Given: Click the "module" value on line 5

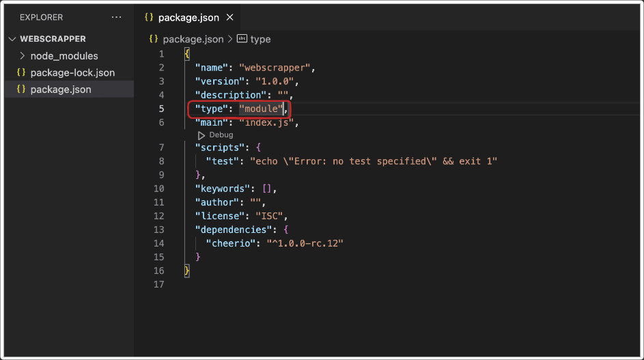Looking at the screenshot, I should tap(261, 109).
